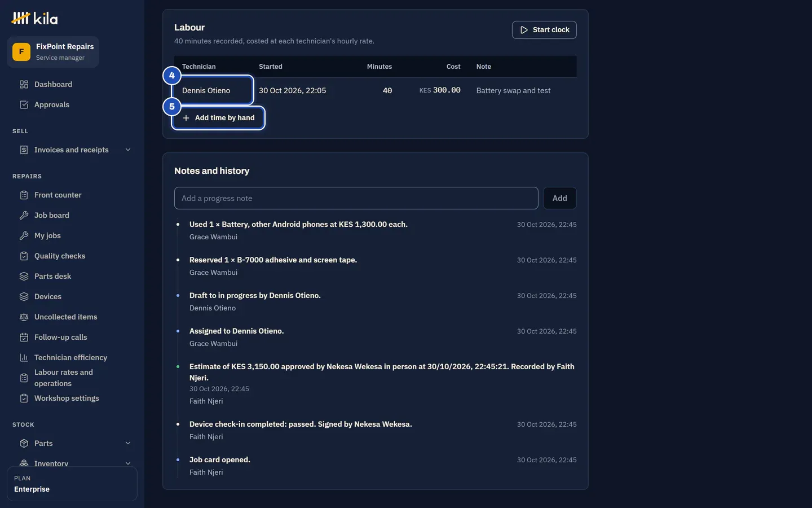Click the Parts desk layers icon
Image resolution: width=812 pixels, height=508 pixels.
(x=24, y=277)
